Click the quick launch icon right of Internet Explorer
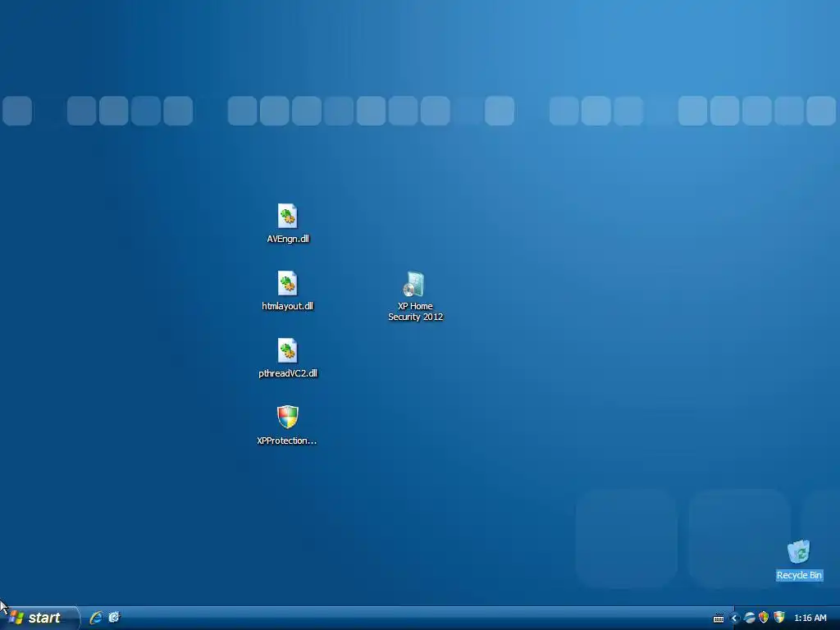 pyautogui.click(x=114, y=618)
